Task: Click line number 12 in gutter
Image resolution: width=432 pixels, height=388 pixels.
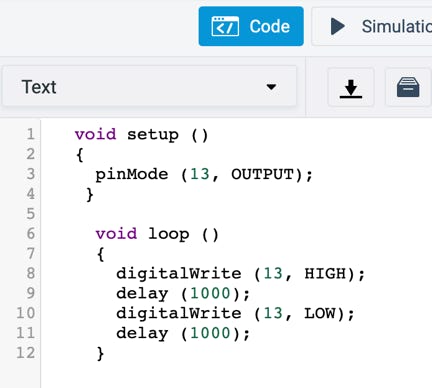Action: (26, 353)
